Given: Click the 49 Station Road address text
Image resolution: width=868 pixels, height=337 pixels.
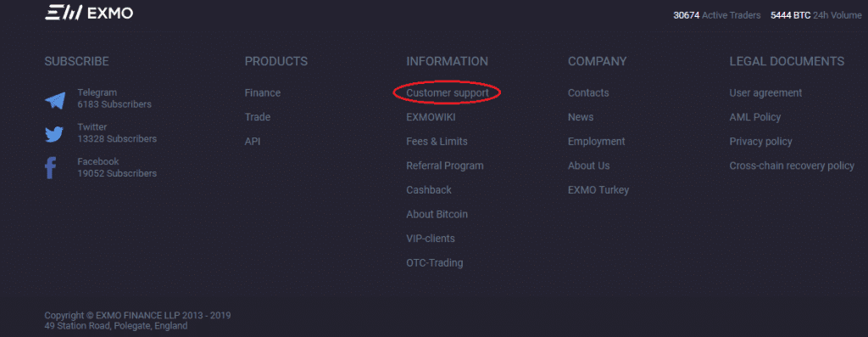Looking at the screenshot, I should tap(115, 326).
